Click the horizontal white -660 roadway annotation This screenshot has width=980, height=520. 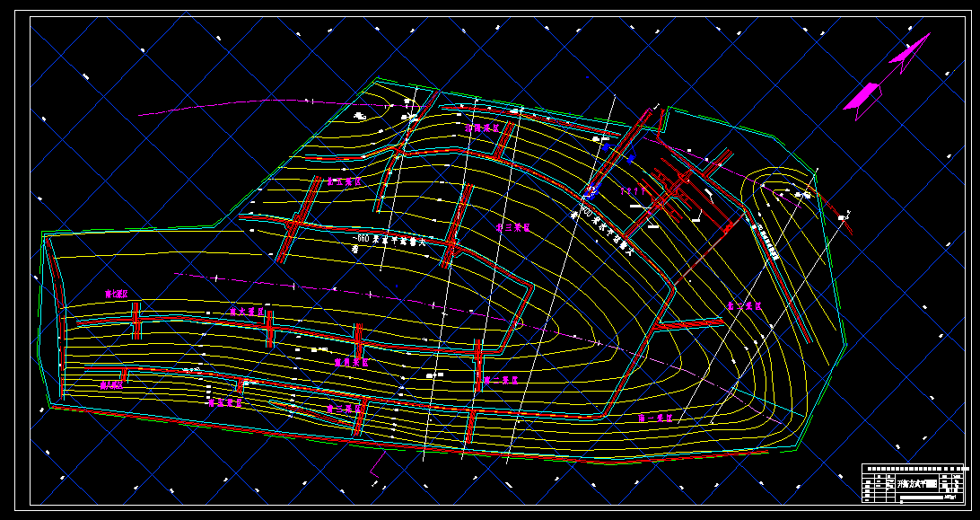coord(389,241)
